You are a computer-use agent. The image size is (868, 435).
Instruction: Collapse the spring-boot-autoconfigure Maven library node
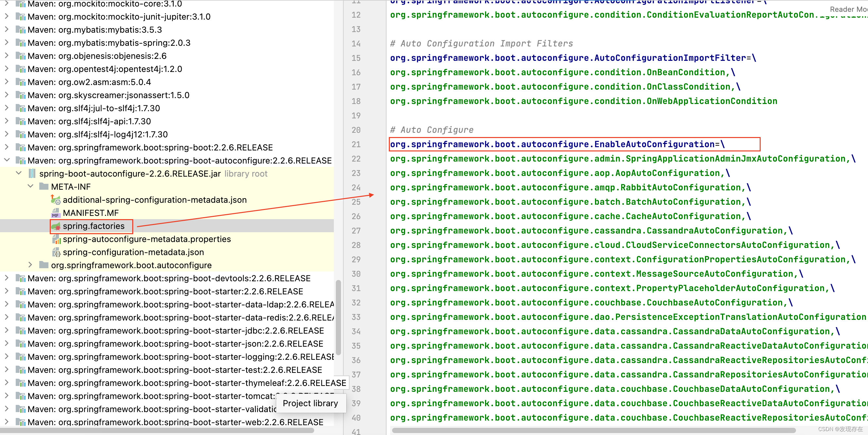pyautogui.click(x=7, y=160)
